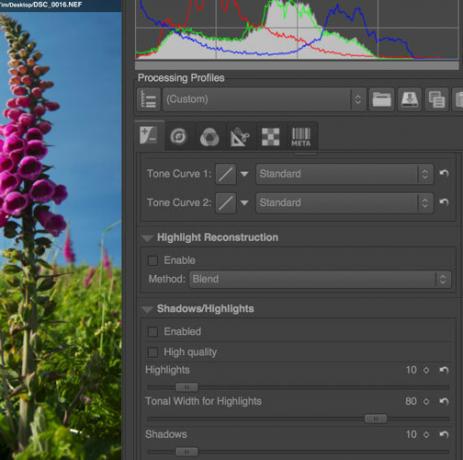This screenshot has width=463, height=460.
Task: Switch to the Detail tab icon
Action: [178, 136]
